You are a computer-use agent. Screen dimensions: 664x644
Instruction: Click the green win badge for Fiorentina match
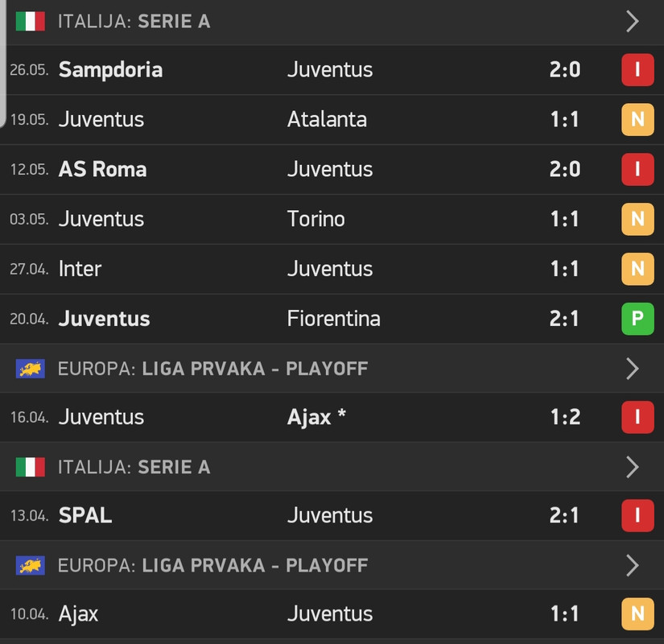[x=637, y=319]
